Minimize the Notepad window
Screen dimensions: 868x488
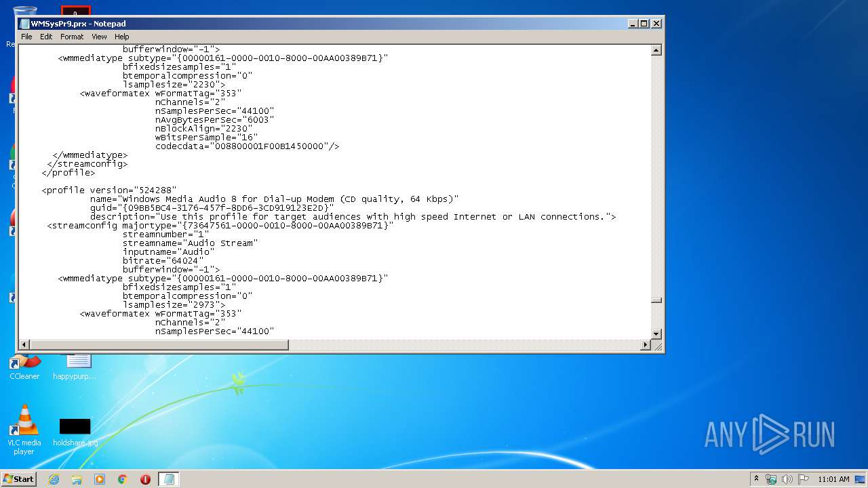point(633,23)
